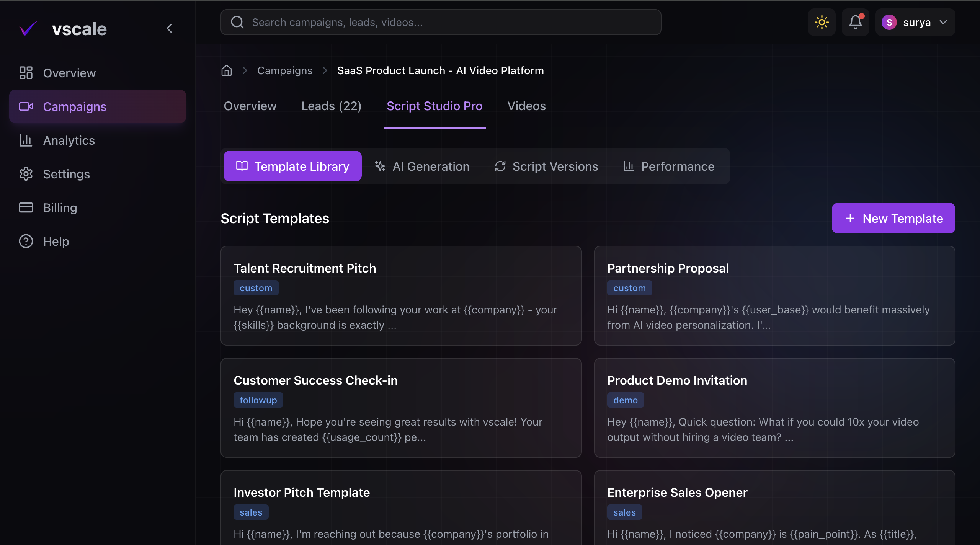The image size is (980, 545).
Task: Click the New Template button
Action: point(893,218)
